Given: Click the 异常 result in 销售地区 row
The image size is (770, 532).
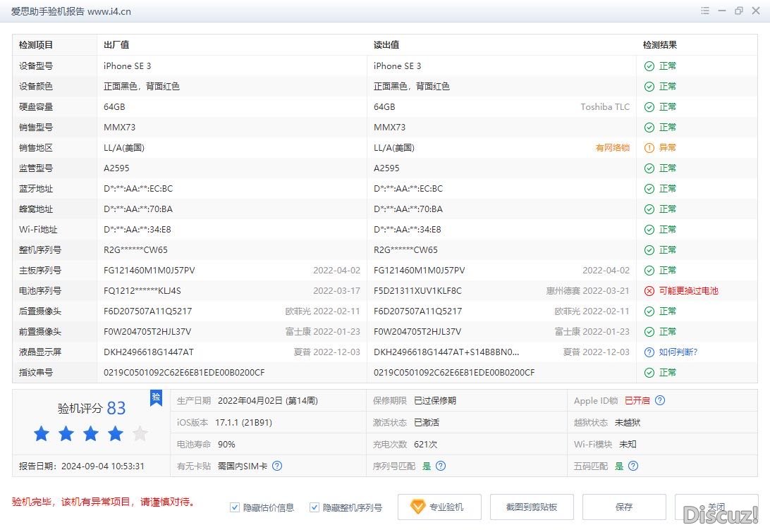Looking at the screenshot, I should (x=667, y=148).
